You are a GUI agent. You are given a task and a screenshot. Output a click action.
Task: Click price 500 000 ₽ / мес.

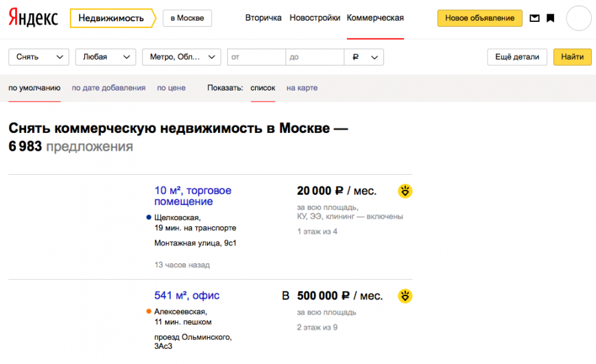coord(339,295)
